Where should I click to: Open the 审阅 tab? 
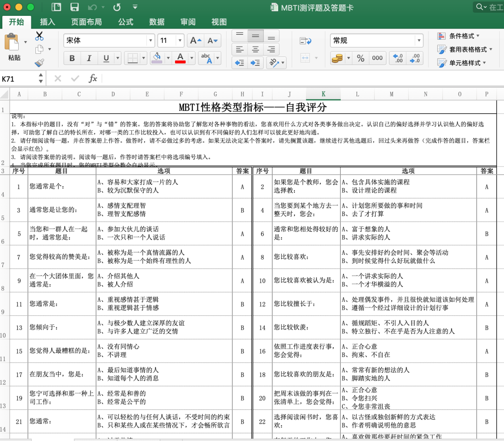pos(188,22)
